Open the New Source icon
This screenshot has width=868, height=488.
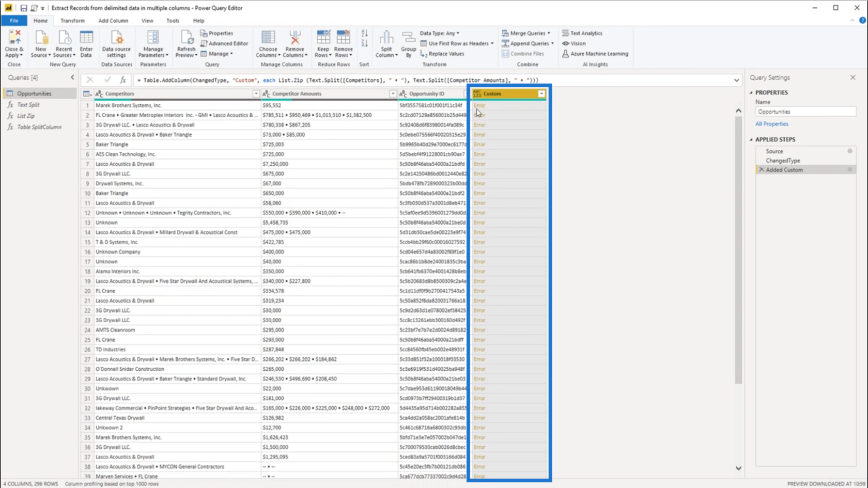[x=40, y=37]
